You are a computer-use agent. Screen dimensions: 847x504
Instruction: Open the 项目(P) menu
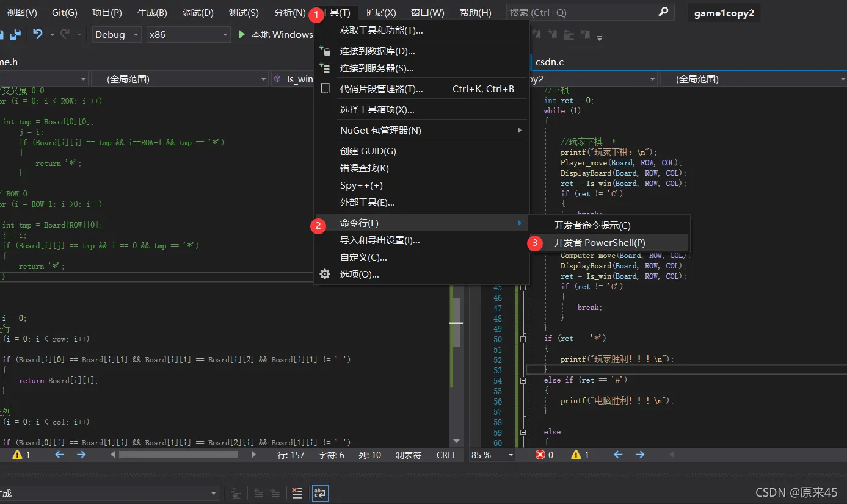coord(107,13)
